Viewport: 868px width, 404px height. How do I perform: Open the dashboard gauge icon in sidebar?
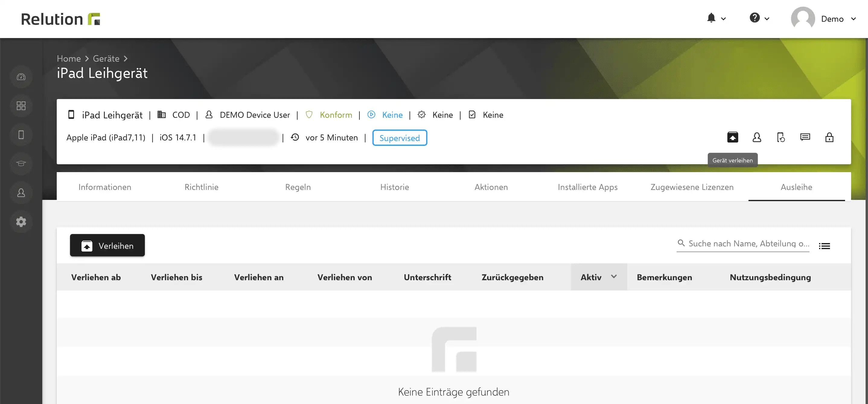21,77
